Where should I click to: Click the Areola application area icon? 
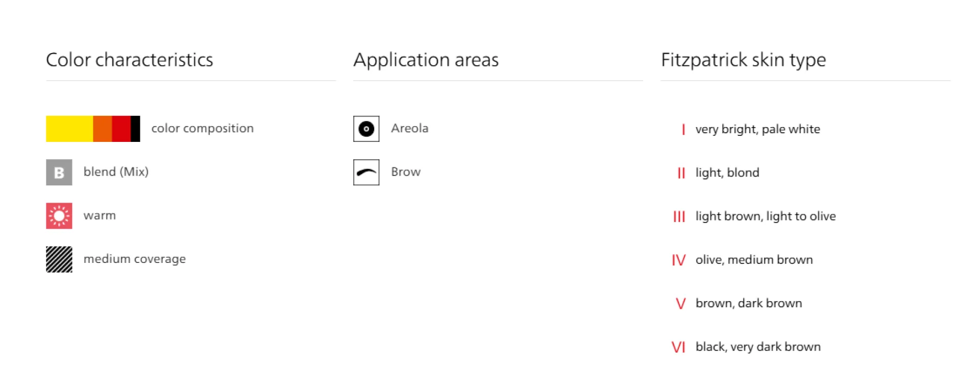[366, 129]
